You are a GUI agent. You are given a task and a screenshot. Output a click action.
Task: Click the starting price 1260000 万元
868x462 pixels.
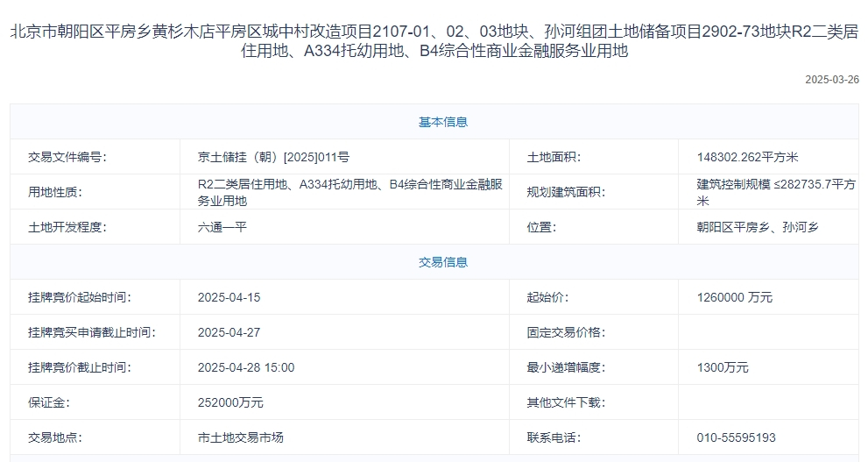pos(734,297)
